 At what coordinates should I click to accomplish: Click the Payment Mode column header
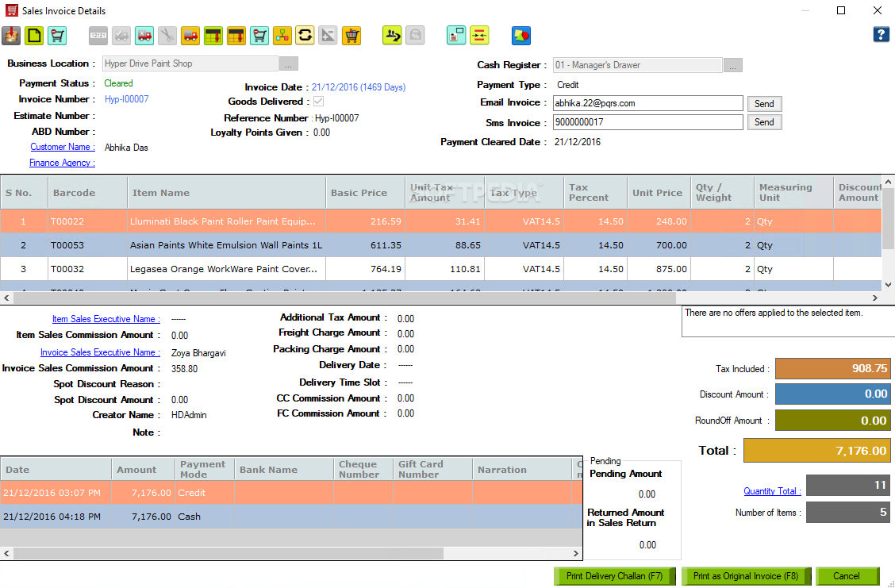[205, 469]
